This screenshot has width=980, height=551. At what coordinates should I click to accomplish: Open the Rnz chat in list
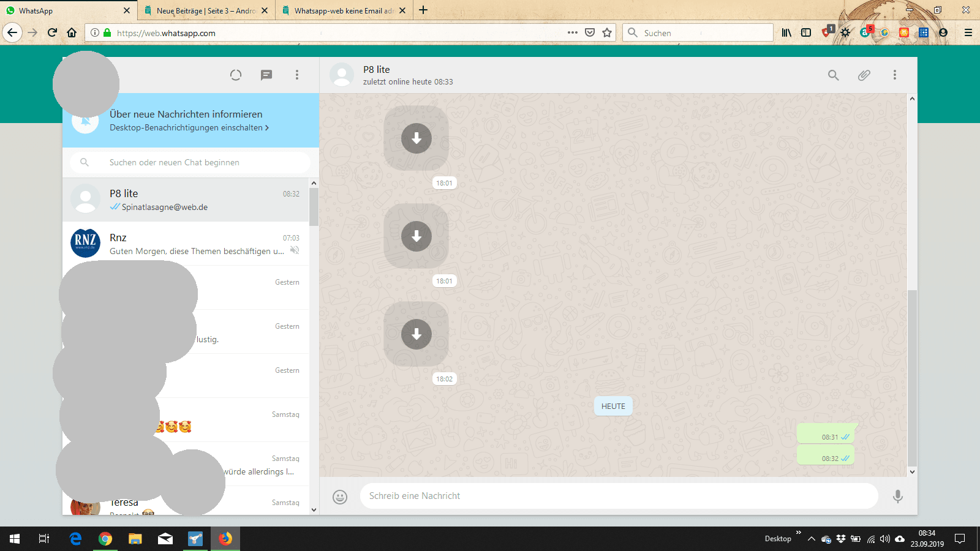pos(186,244)
